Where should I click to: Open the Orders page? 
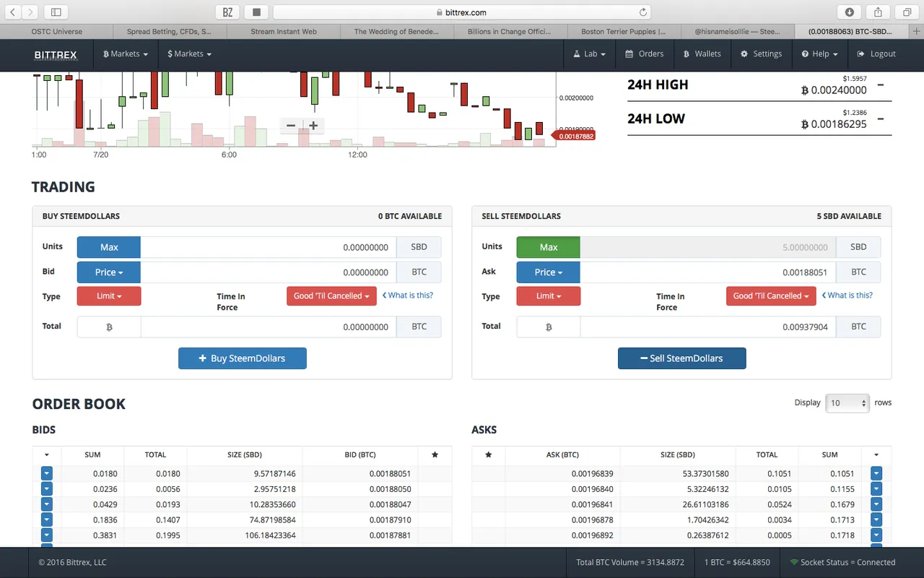[x=644, y=54]
